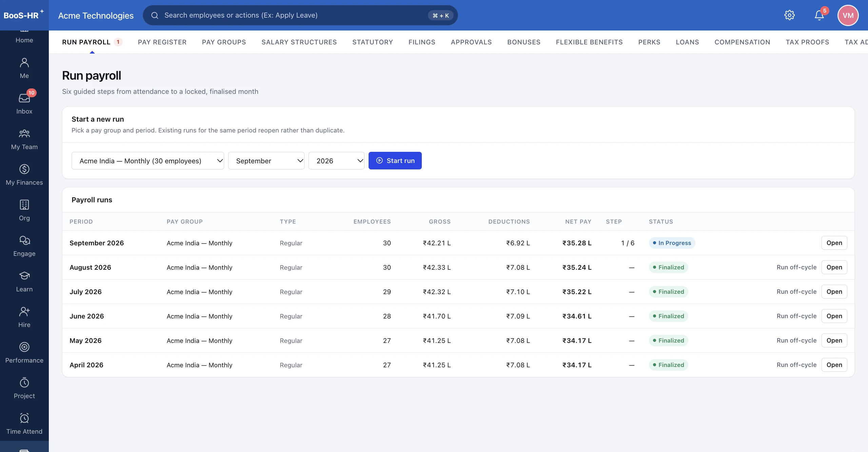Run off-cycle for May 2026
This screenshot has height=452, width=868.
[796, 341]
